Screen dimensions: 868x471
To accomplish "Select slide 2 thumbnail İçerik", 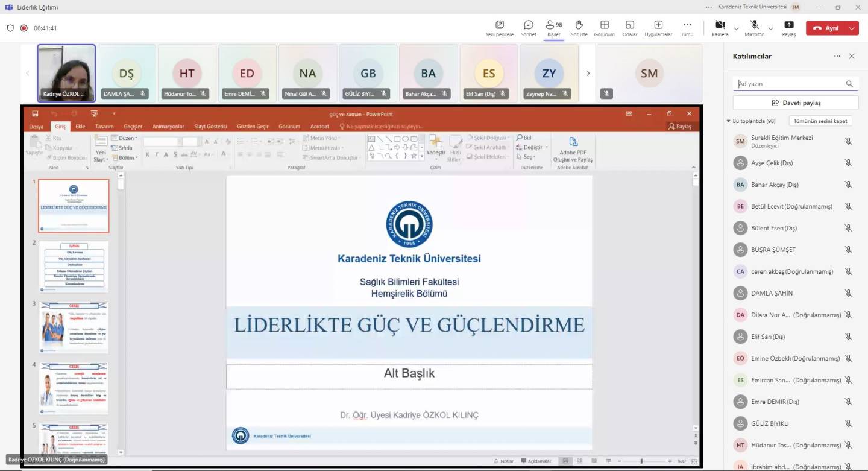I will 74,266.
